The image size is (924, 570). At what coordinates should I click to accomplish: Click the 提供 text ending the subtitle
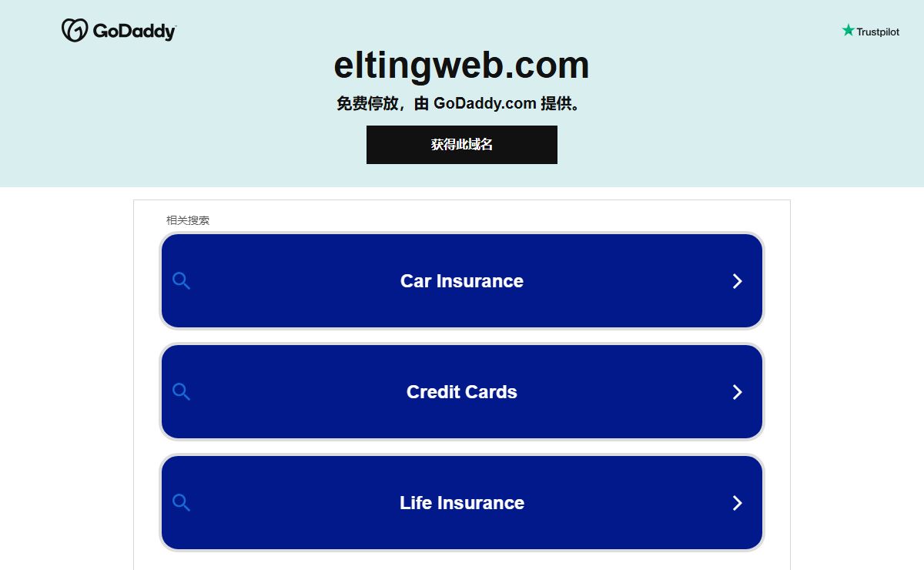tap(556, 103)
